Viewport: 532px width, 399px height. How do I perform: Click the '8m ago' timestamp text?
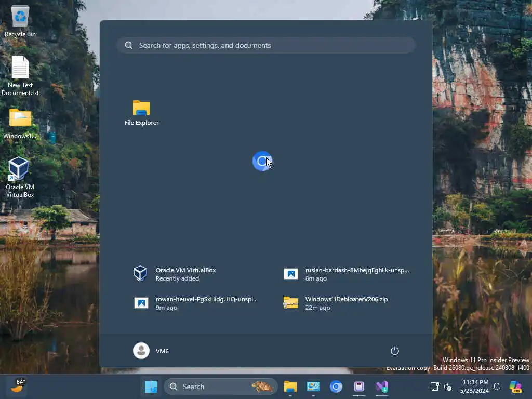coord(316,278)
